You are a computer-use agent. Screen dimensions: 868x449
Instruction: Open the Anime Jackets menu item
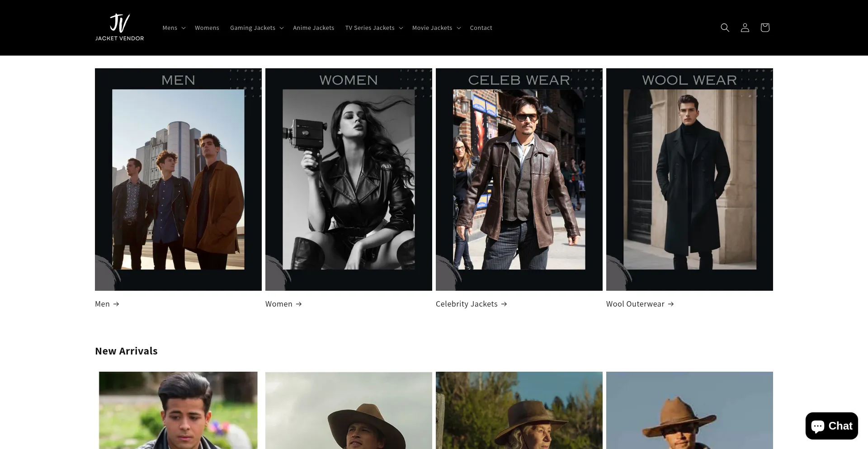313,28
